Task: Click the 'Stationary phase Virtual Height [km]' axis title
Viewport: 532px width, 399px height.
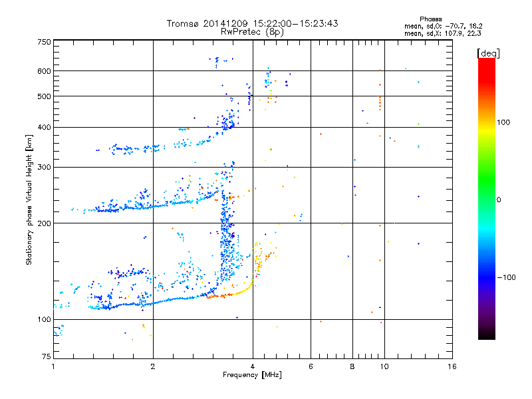Action: pyautogui.click(x=29, y=199)
